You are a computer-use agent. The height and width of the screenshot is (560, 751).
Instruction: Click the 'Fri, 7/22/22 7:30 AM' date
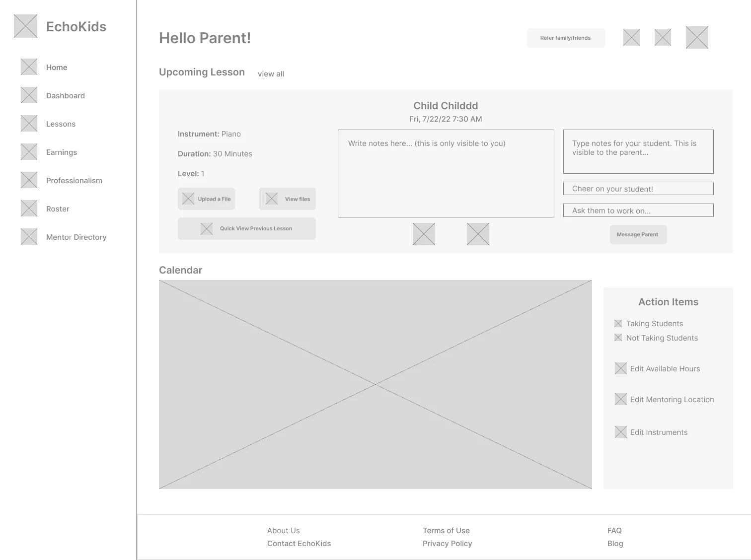coord(446,119)
